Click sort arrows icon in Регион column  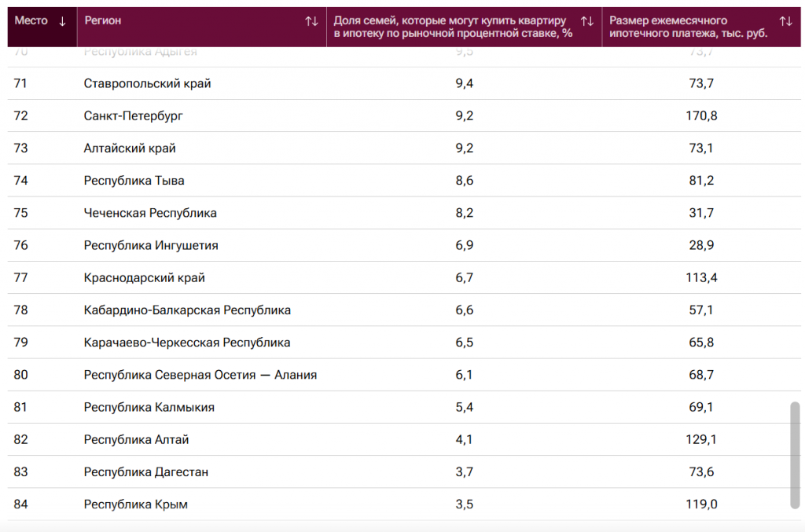pyautogui.click(x=311, y=21)
